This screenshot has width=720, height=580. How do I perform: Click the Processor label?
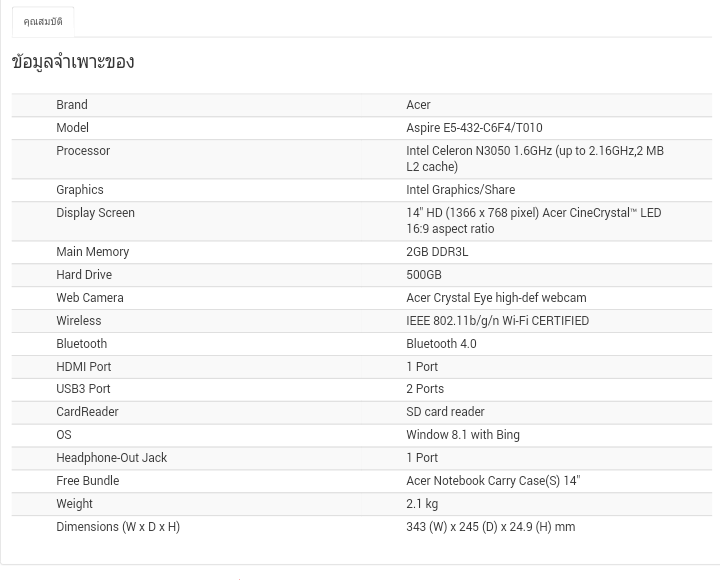(83, 151)
